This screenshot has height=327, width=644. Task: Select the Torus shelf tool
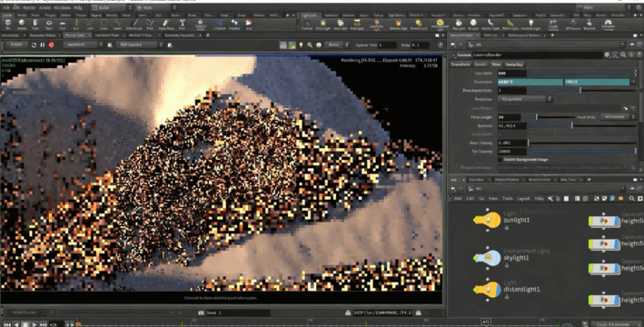point(49,25)
